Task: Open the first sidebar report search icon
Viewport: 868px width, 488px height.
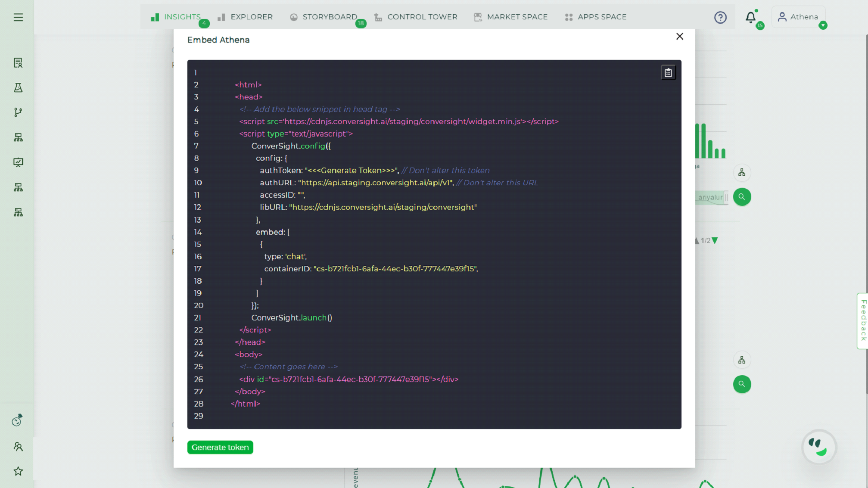Action: tap(18, 63)
